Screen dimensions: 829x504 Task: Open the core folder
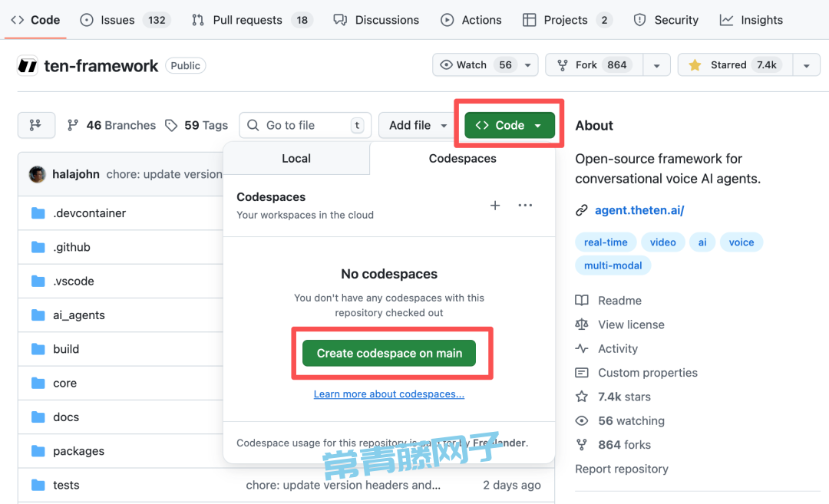(65, 383)
